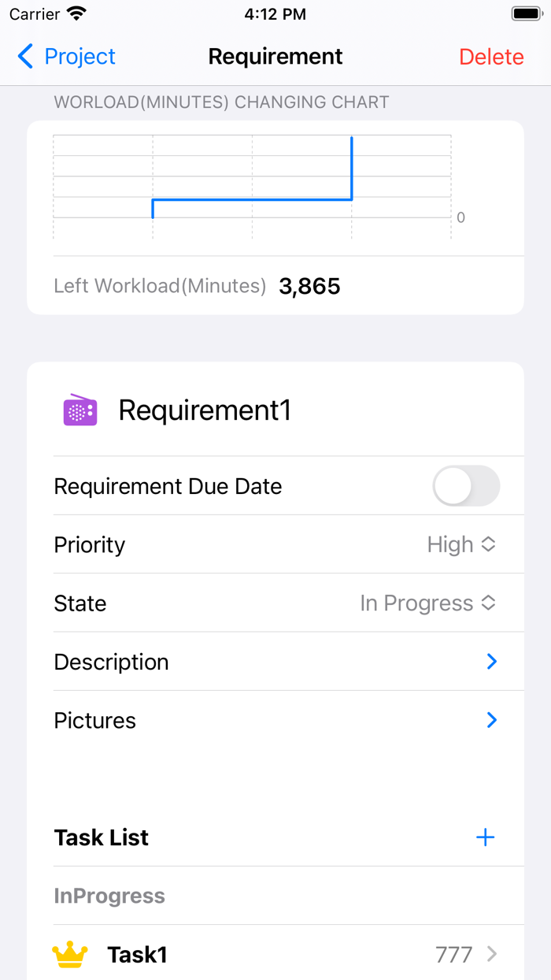Screen dimensions: 551x980
Task: Toggle the Requirement Due Date switch
Action: [x=466, y=486]
